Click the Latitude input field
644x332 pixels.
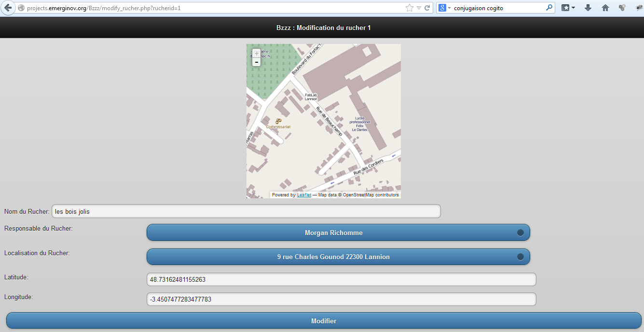[341, 279]
